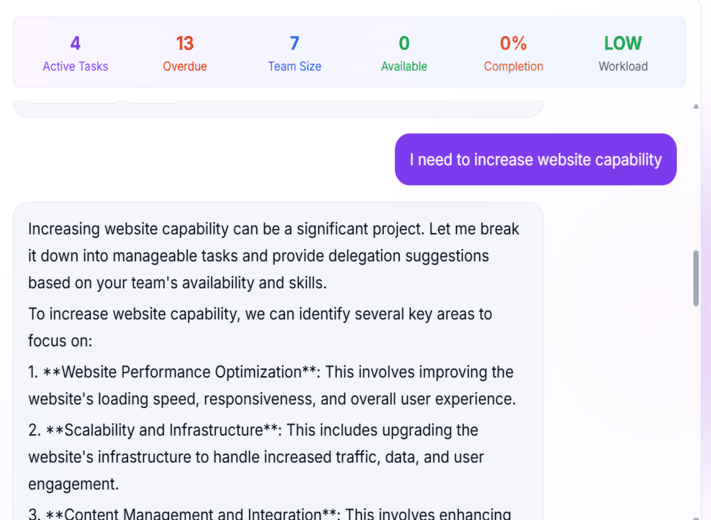Select the Available count showing 0

point(404,43)
